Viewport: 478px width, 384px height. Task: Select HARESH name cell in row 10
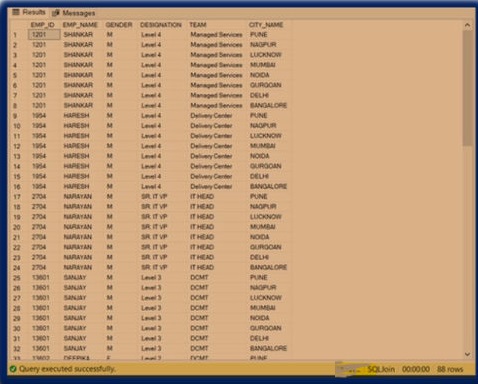pos(76,126)
